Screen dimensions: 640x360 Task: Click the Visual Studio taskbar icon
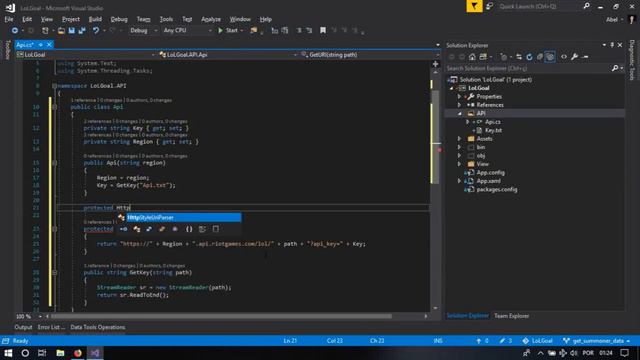click(x=95, y=353)
